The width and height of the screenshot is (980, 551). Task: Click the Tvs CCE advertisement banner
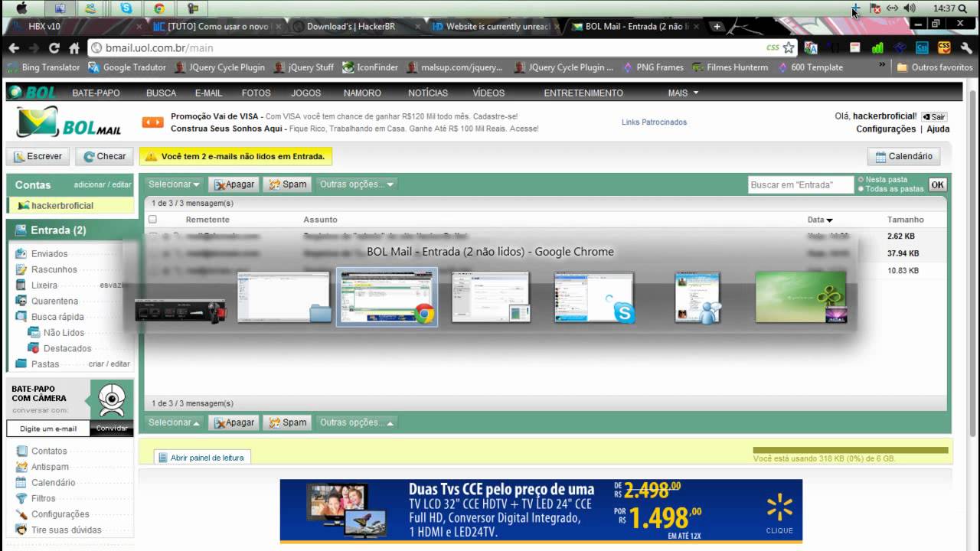coord(541,511)
